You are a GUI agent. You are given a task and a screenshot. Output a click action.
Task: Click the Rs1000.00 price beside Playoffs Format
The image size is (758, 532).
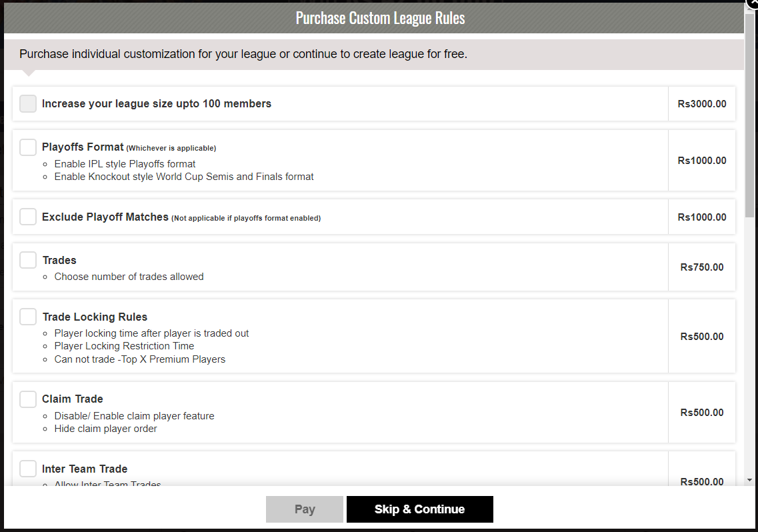[702, 161]
